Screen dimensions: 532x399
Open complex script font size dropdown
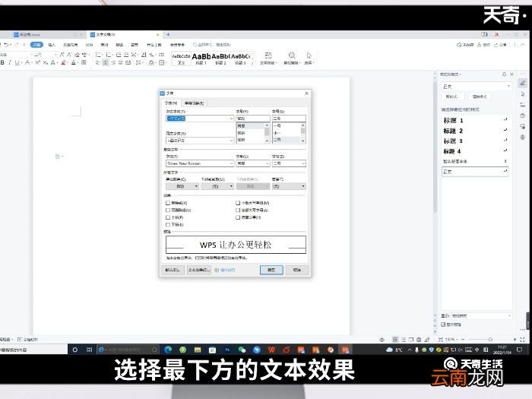[x=303, y=163]
